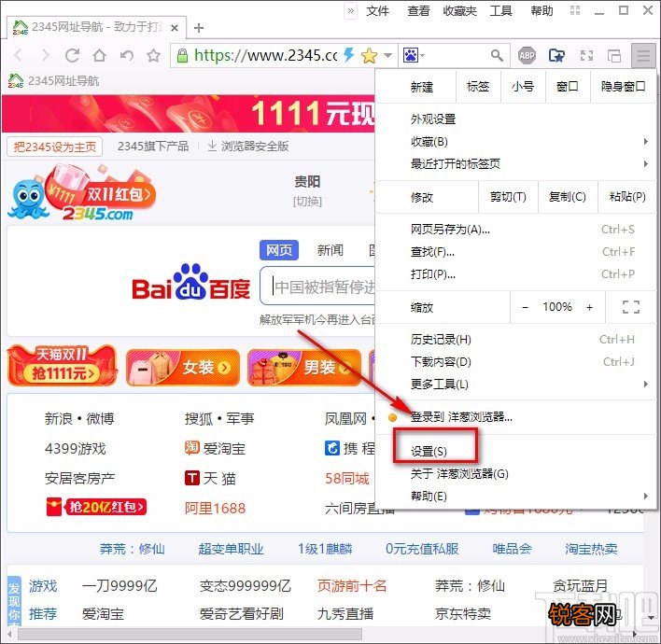This screenshot has width=661, height=644.
Task: Open the favorites folder star toolbar icon
Action: pyautogui.click(x=556, y=55)
